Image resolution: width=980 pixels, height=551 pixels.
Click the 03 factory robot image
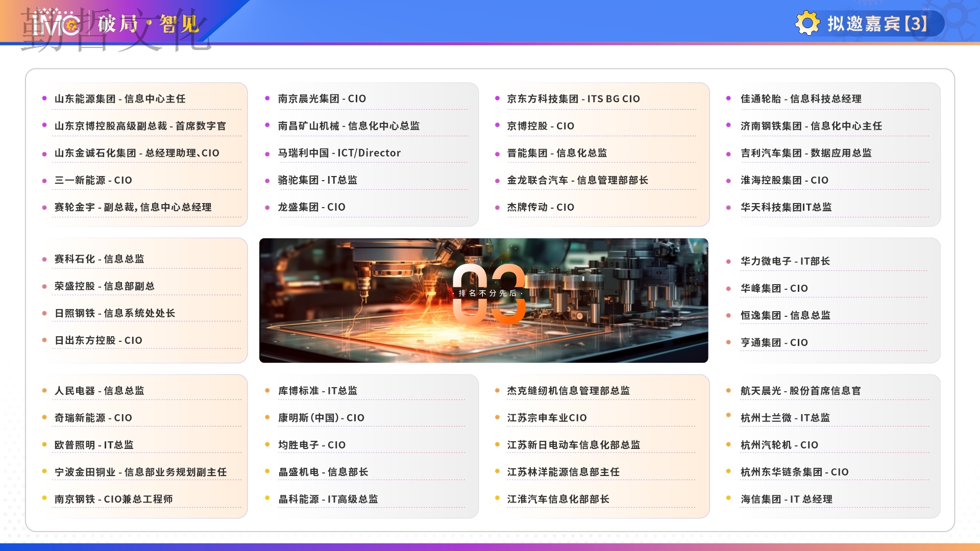(483, 300)
